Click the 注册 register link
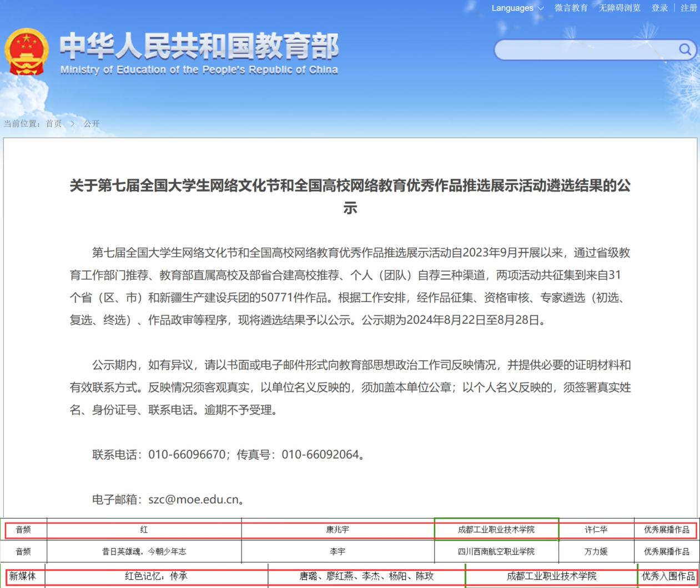The image size is (700, 588). coord(689,8)
